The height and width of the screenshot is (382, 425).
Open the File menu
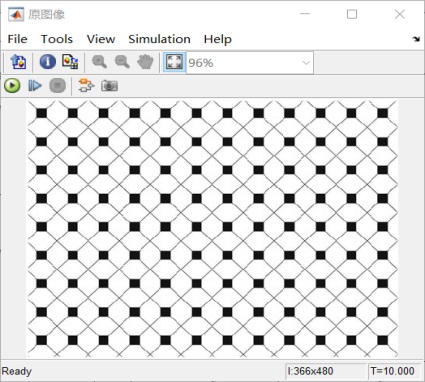pos(17,39)
